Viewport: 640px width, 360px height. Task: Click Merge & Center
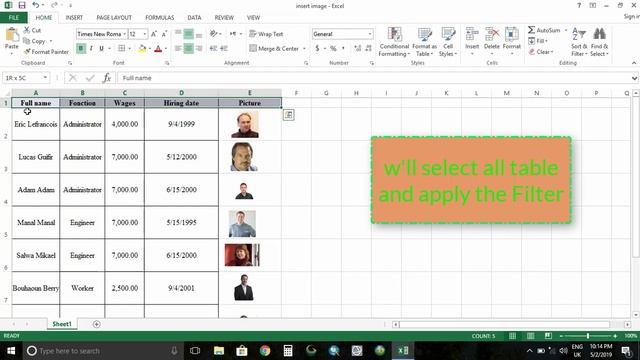point(274,49)
